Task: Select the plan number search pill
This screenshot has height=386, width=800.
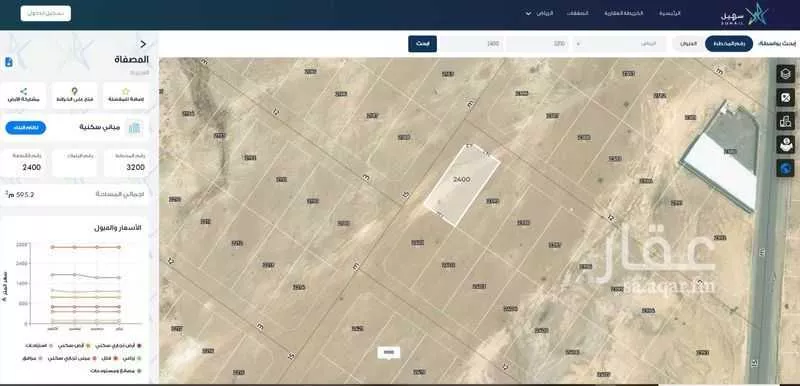Action: [729, 44]
